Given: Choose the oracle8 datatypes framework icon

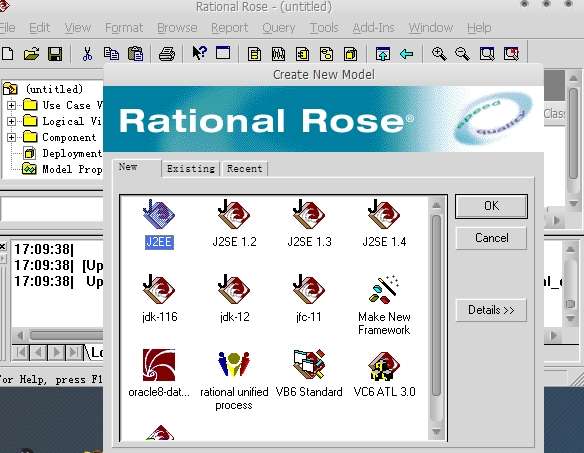Looking at the screenshot, I should (159, 365).
